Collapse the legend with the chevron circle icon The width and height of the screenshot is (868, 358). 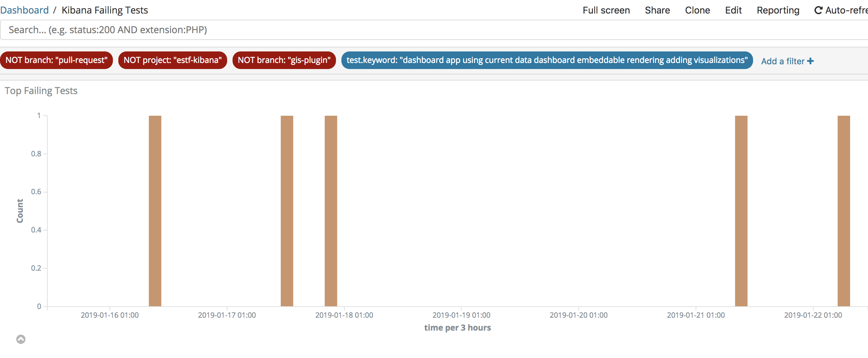(x=21, y=339)
